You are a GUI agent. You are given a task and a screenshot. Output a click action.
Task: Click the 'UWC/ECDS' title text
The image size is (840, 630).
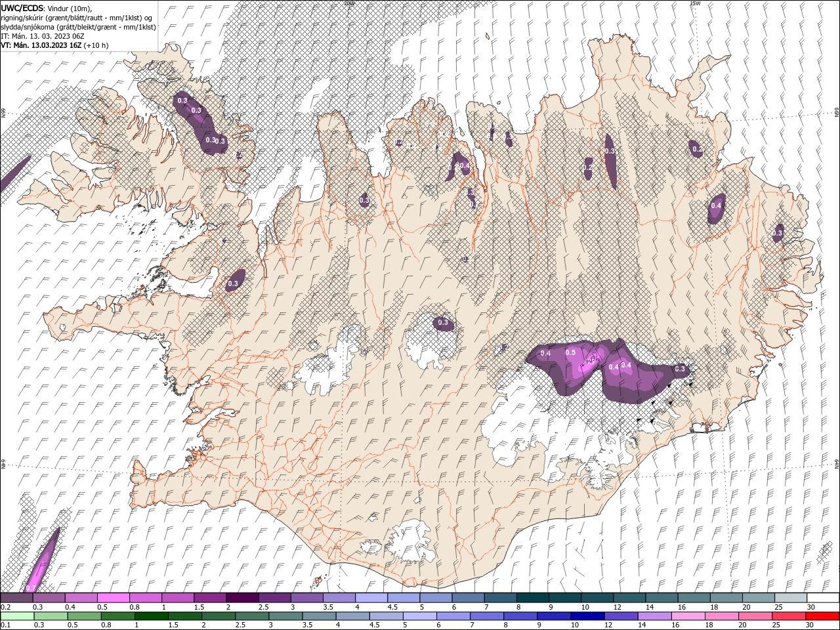22,7
